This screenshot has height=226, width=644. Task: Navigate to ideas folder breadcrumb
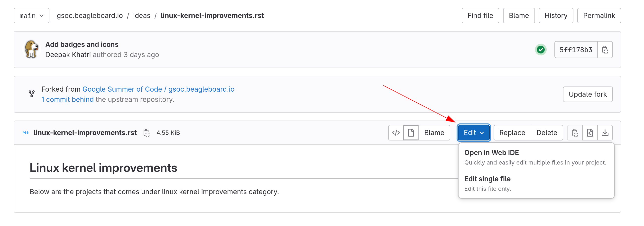pyautogui.click(x=141, y=16)
